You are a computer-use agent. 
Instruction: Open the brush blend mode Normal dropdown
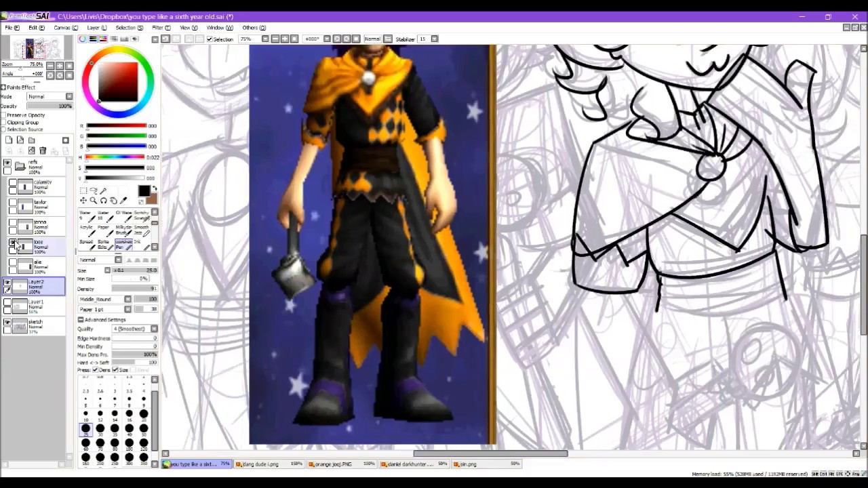point(118,260)
